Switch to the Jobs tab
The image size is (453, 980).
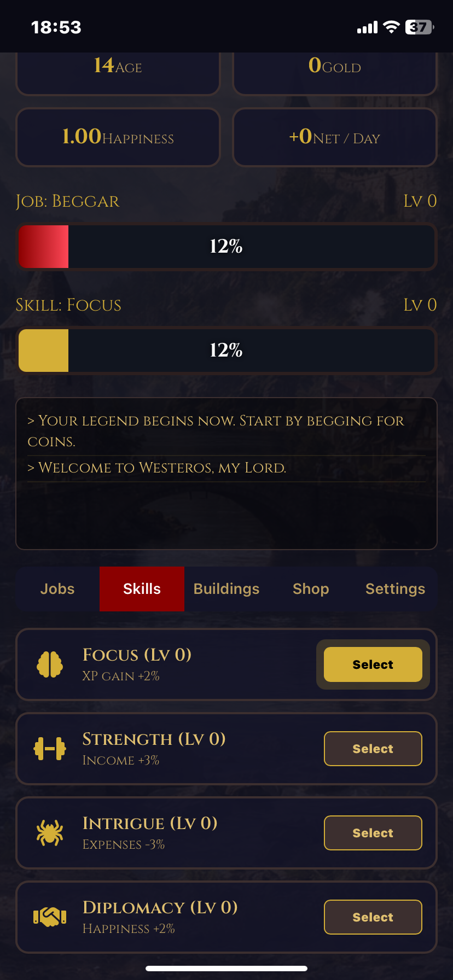click(57, 589)
